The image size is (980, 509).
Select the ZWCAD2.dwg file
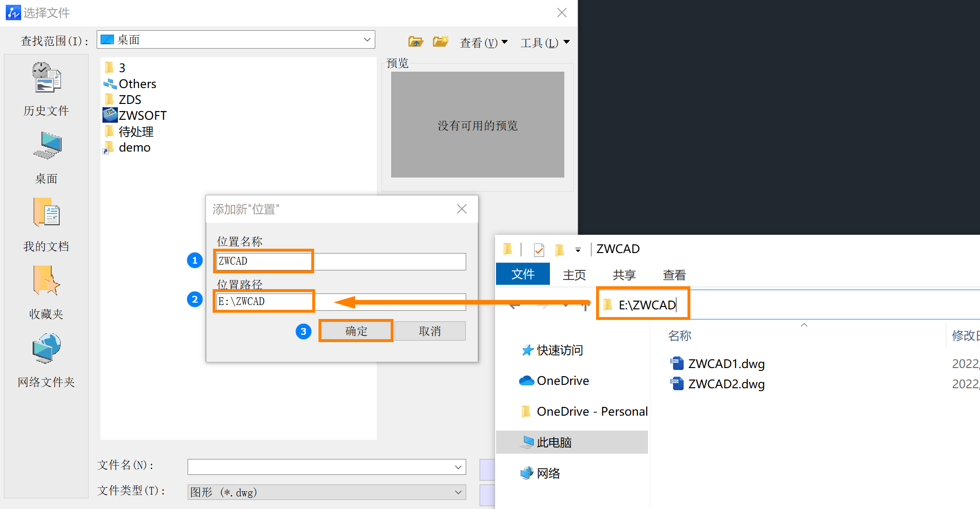(717, 384)
